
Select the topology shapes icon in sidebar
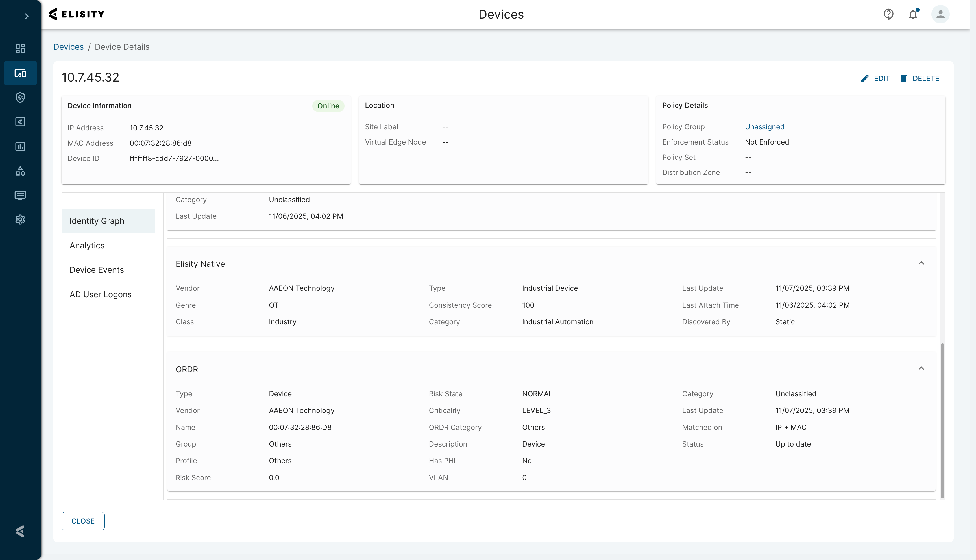coord(20,171)
